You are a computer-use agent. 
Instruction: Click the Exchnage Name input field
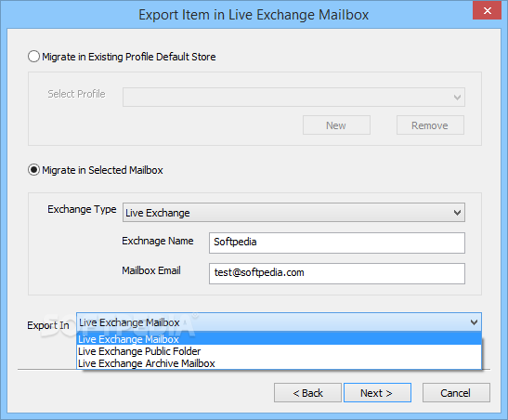pos(337,243)
